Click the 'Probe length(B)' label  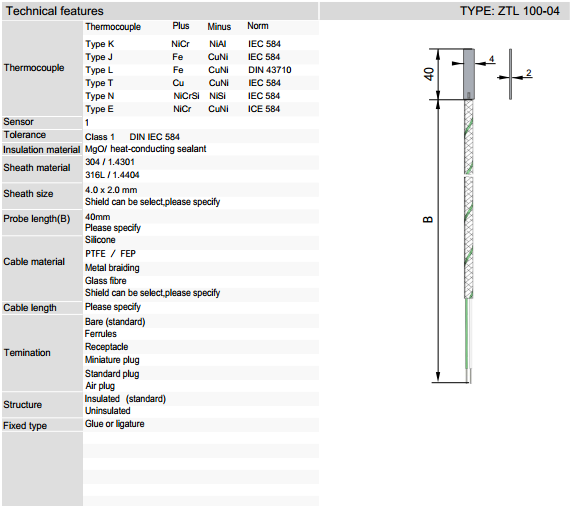coord(37,219)
